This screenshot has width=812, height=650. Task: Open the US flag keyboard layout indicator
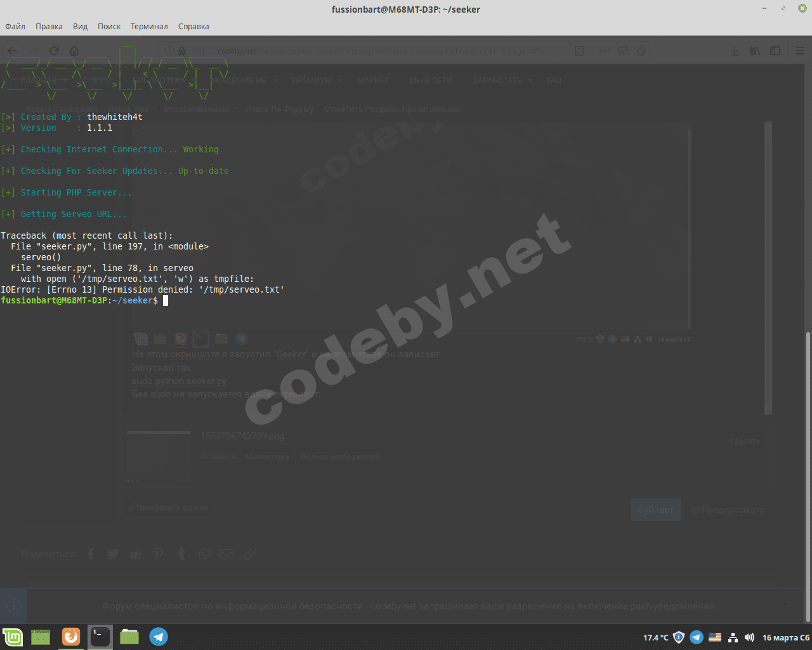click(x=715, y=637)
